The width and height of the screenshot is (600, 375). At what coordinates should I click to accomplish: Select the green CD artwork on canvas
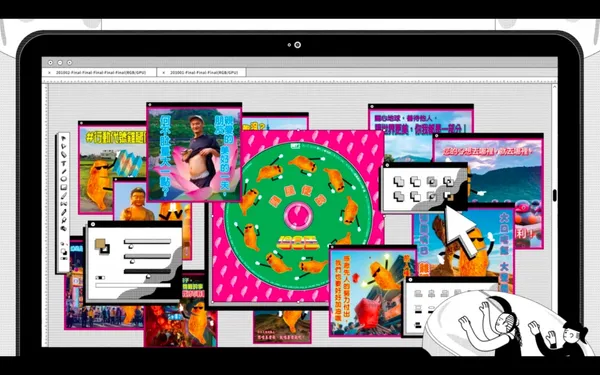click(298, 217)
